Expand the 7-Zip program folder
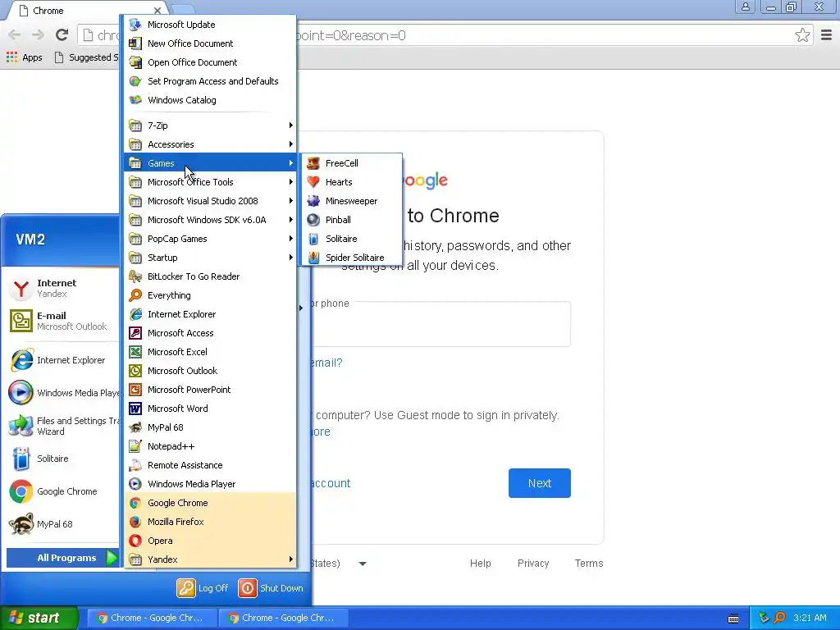This screenshot has height=630, width=840. [210, 126]
